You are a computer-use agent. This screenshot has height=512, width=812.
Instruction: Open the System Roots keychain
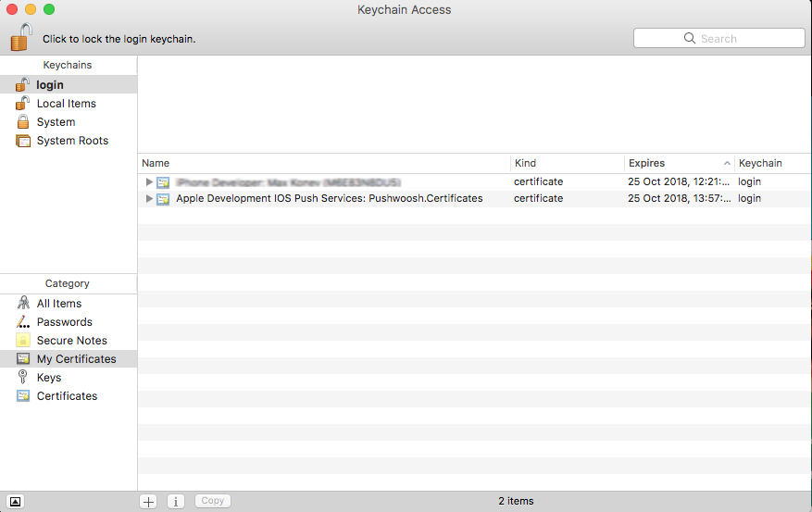tap(72, 141)
